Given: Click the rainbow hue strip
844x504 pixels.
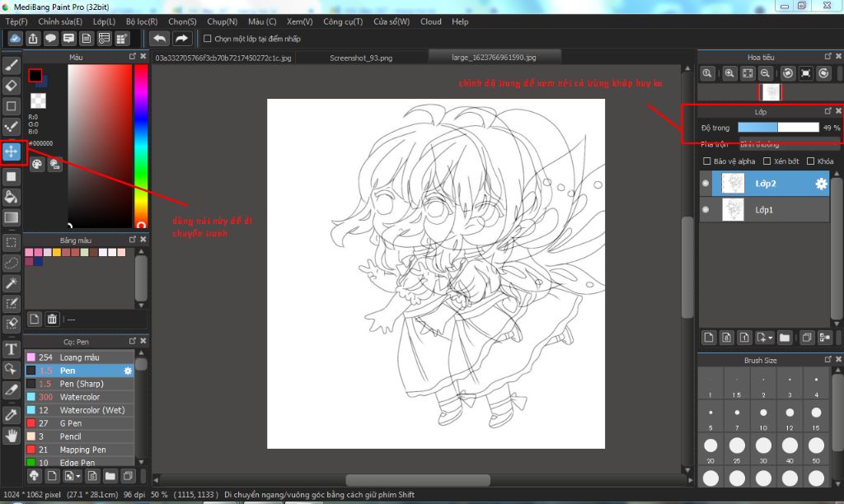Looking at the screenshot, I should coord(141,146).
